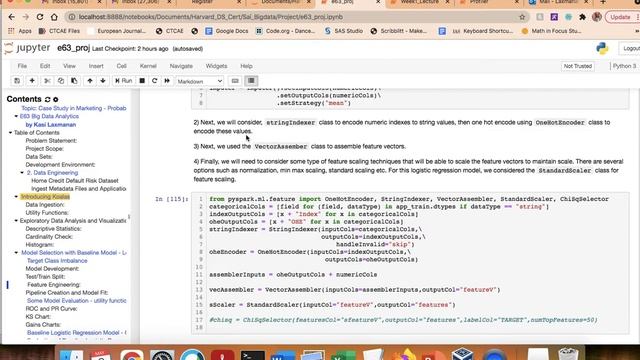Move the selected cell down
Image resolution: width=640 pixels, height=360 pixels.
[103, 81]
